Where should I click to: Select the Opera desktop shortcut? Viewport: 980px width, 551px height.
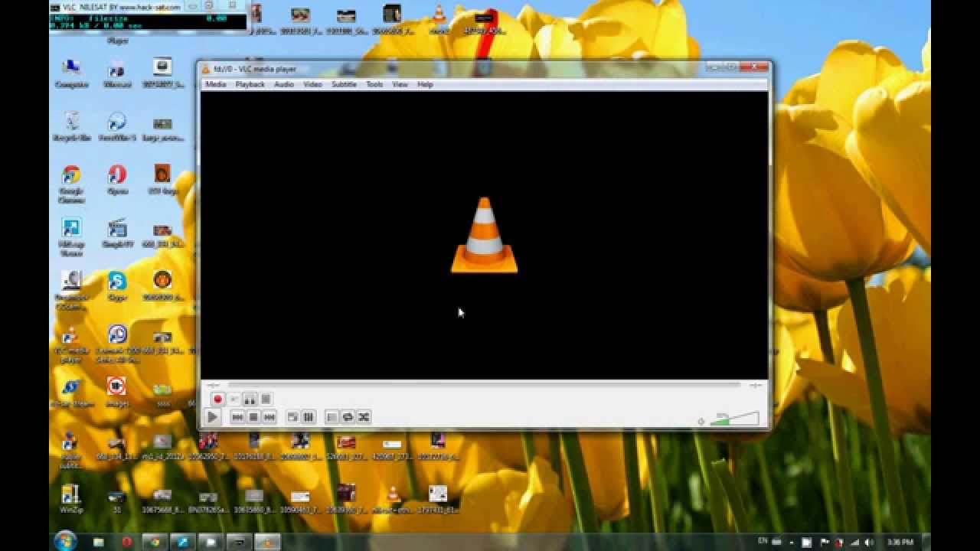(x=117, y=180)
